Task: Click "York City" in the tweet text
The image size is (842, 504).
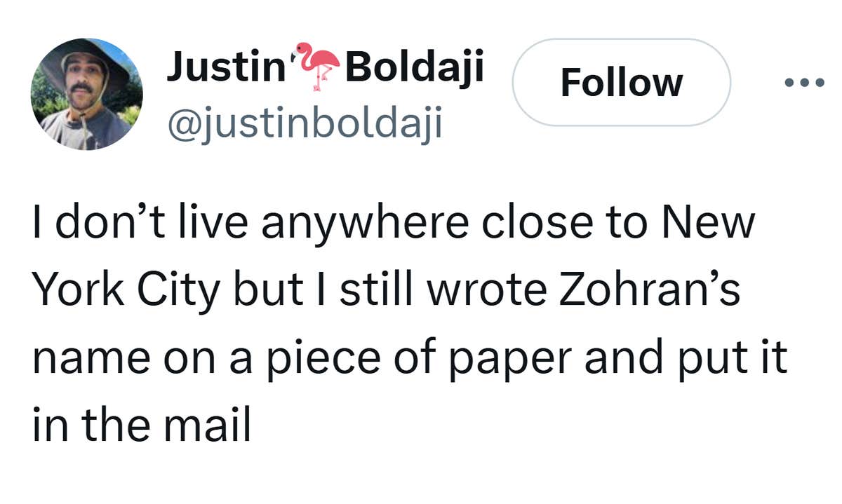Action: (126, 290)
